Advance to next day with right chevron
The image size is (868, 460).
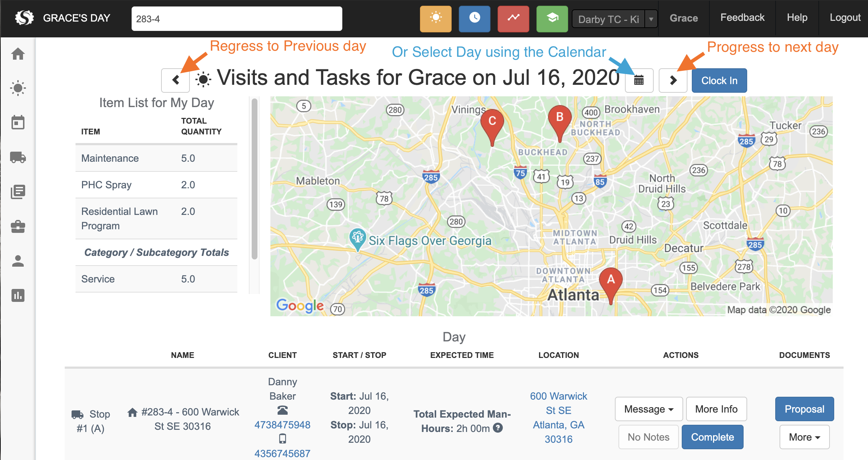click(x=673, y=80)
